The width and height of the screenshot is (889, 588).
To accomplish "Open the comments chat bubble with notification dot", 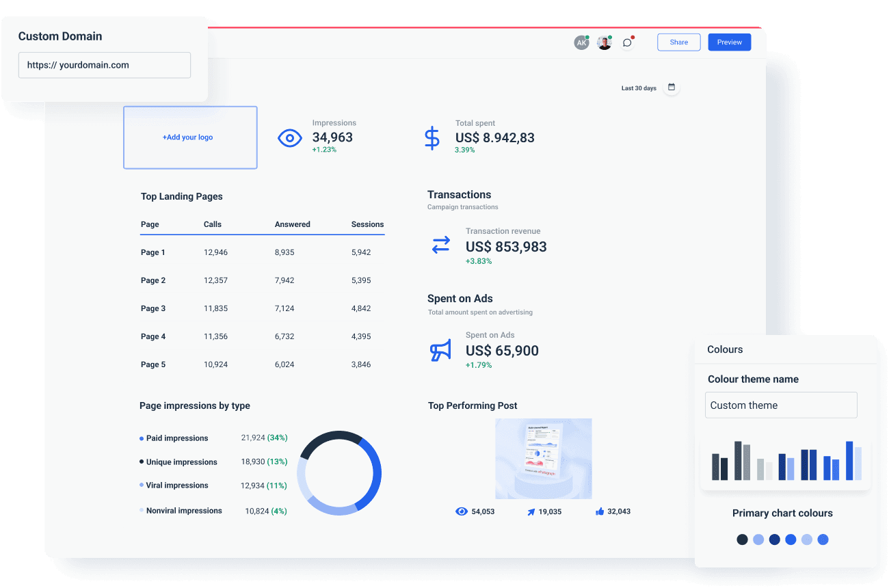I will (627, 42).
